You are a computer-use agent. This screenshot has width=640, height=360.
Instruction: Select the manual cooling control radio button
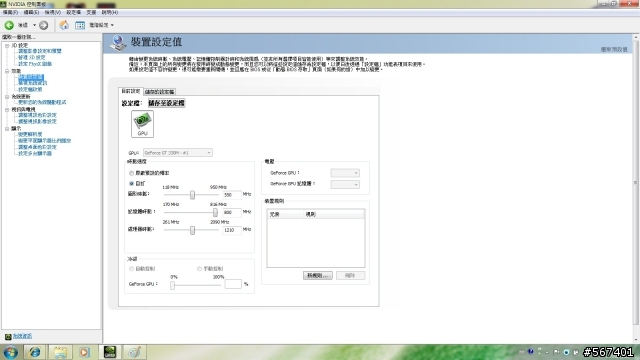coord(199,269)
